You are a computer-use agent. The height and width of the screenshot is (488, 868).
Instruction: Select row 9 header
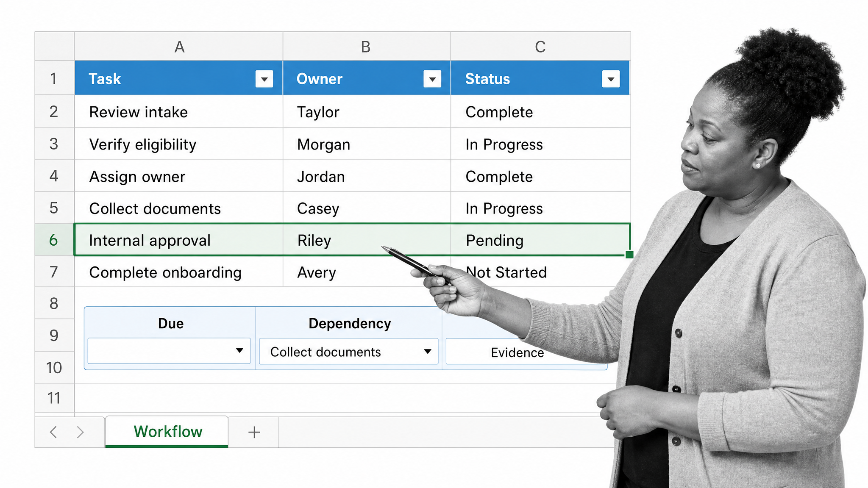54,335
